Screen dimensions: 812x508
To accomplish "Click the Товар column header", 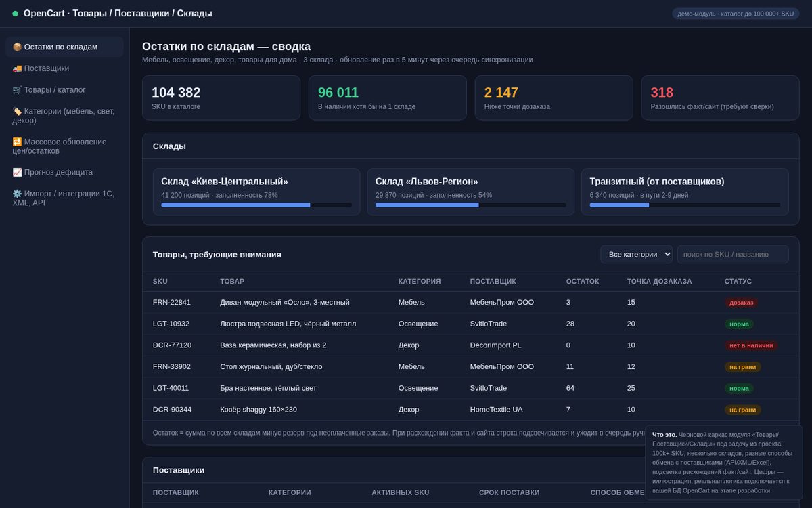I will coord(232,282).
